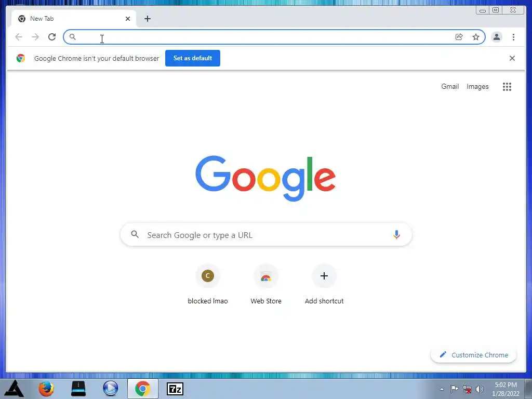Image resolution: width=532 pixels, height=399 pixels.
Task: Click the back navigation arrow
Action: click(19, 37)
